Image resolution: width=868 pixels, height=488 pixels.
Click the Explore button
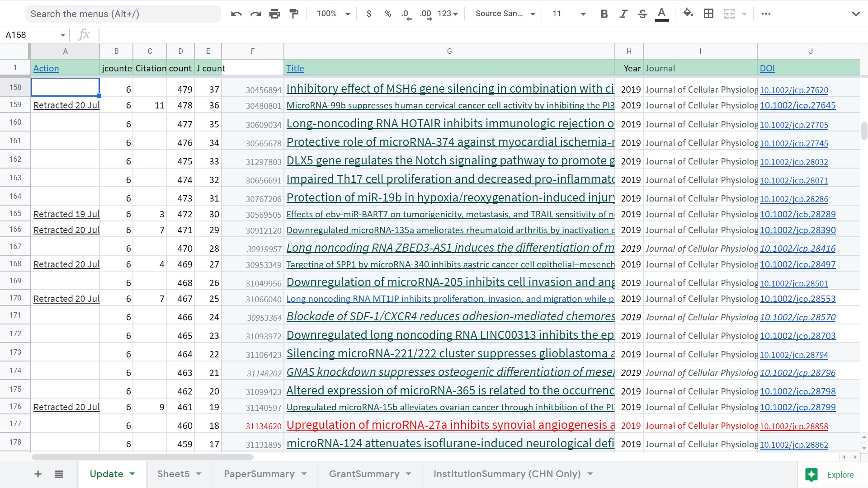pos(831,474)
